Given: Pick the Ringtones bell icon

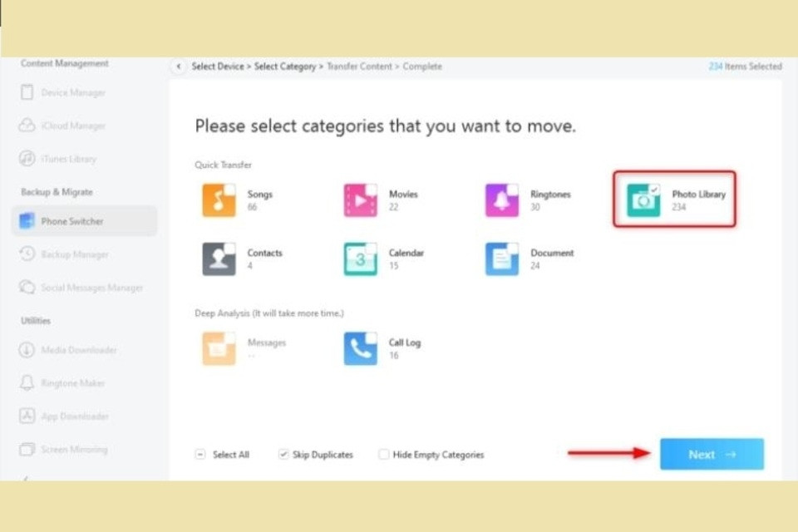Looking at the screenshot, I should (x=502, y=200).
